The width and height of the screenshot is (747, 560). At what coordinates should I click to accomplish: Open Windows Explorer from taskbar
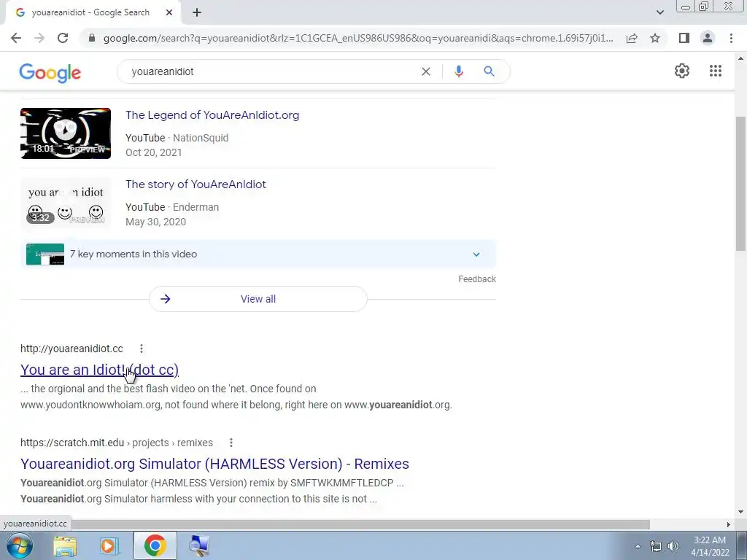click(x=65, y=545)
